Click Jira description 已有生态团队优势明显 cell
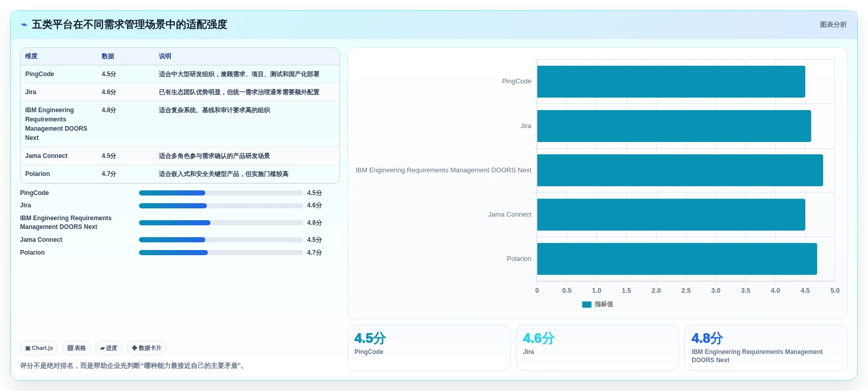The image size is (868, 391). pyautogui.click(x=239, y=92)
